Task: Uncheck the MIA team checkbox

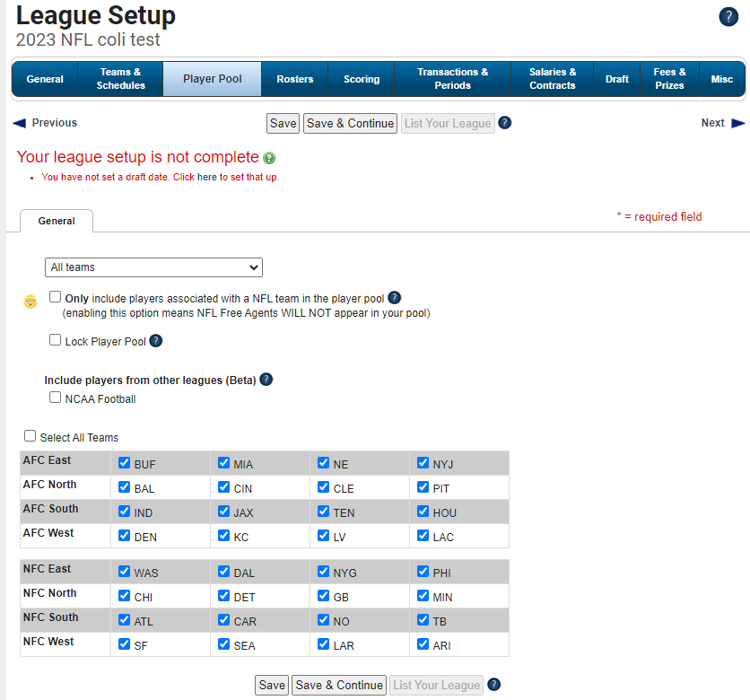Action: pos(224,463)
